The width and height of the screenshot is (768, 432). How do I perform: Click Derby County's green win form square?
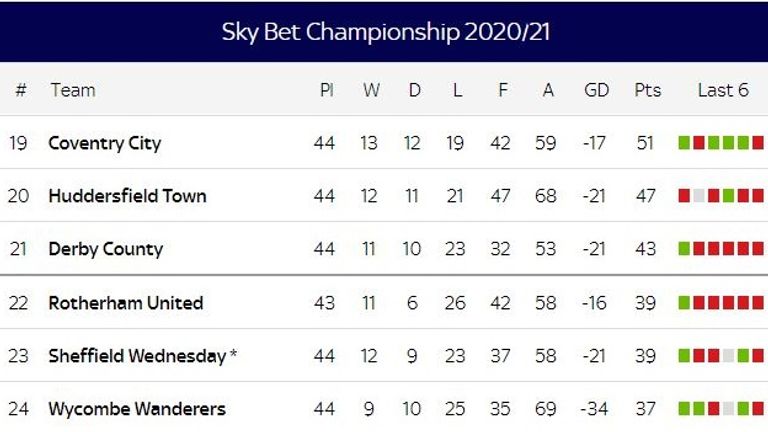[684, 249]
